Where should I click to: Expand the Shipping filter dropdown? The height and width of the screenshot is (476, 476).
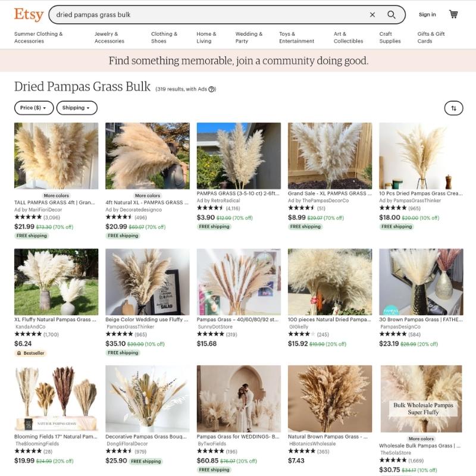click(77, 108)
